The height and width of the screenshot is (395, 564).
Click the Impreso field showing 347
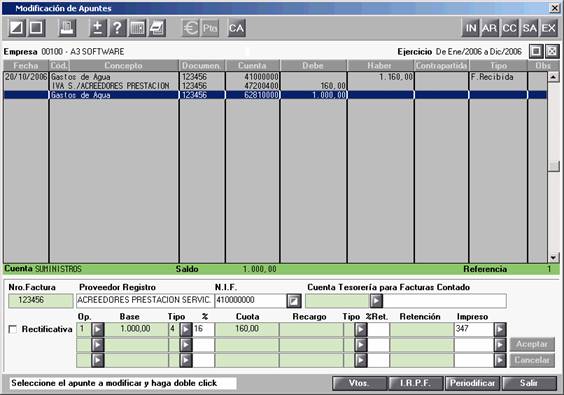[474, 329]
